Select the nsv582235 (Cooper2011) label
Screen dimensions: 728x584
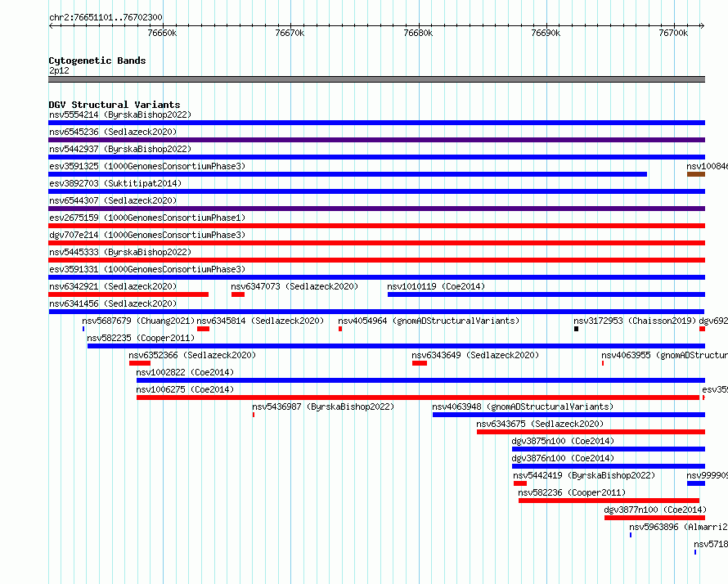(x=141, y=338)
